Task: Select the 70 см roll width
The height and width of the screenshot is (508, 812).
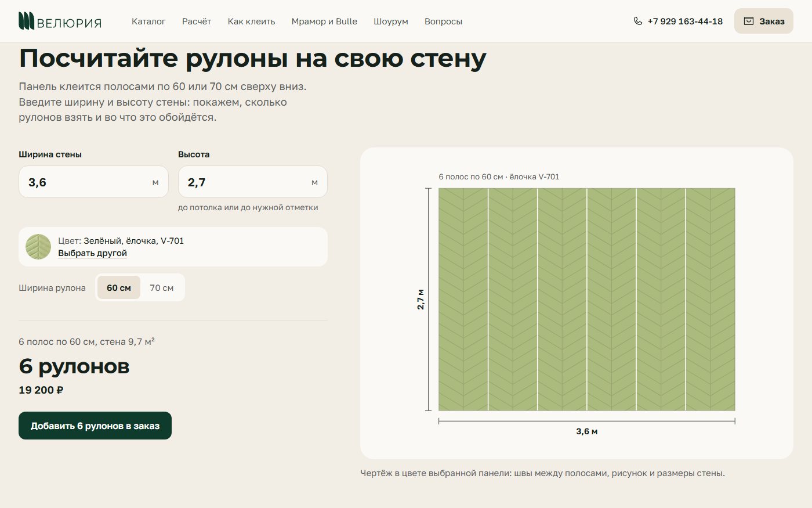Action: tap(162, 287)
